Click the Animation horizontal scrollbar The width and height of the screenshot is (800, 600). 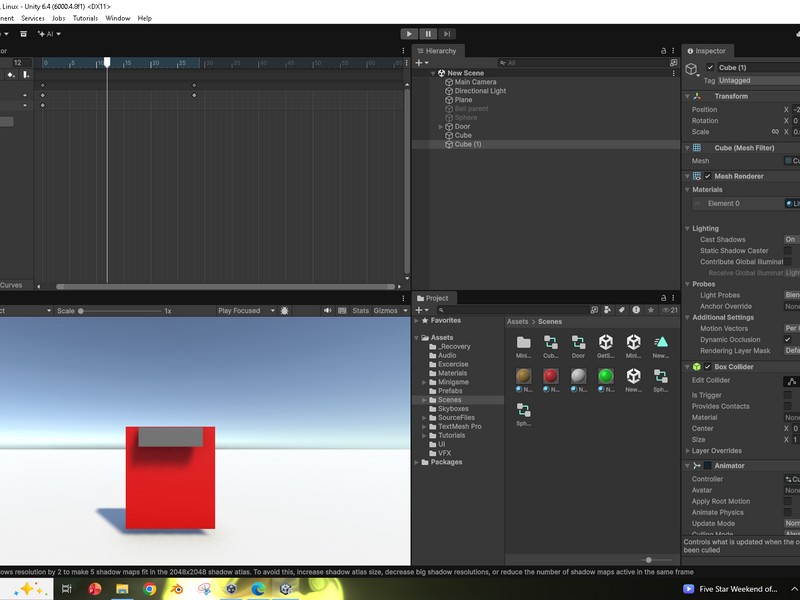click(225, 287)
